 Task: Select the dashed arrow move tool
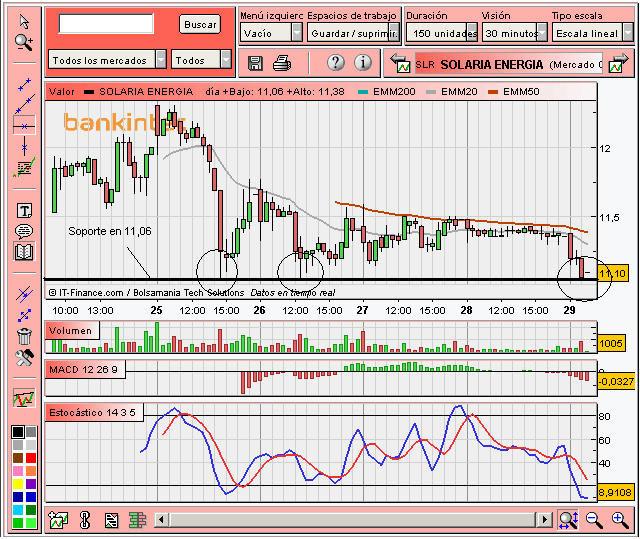(24, 315)
